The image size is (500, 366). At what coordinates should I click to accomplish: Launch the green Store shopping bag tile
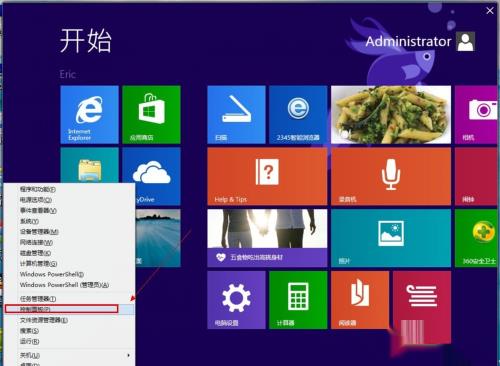151,115
